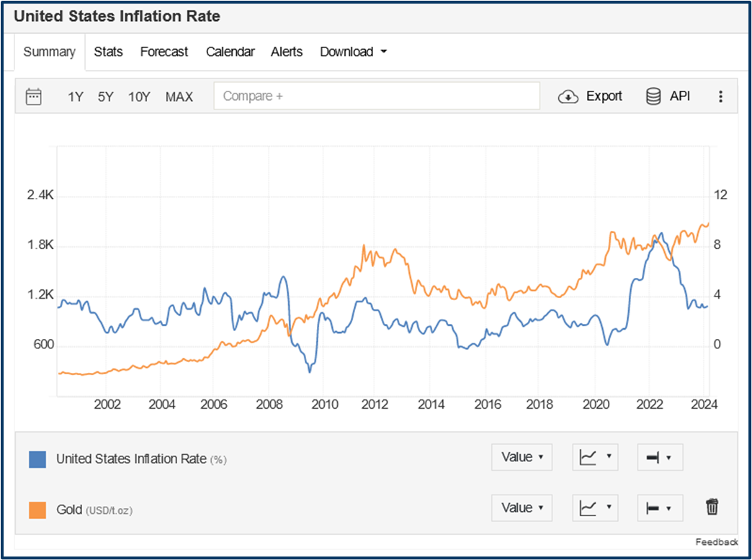Open the API database icon

point(653,96)
